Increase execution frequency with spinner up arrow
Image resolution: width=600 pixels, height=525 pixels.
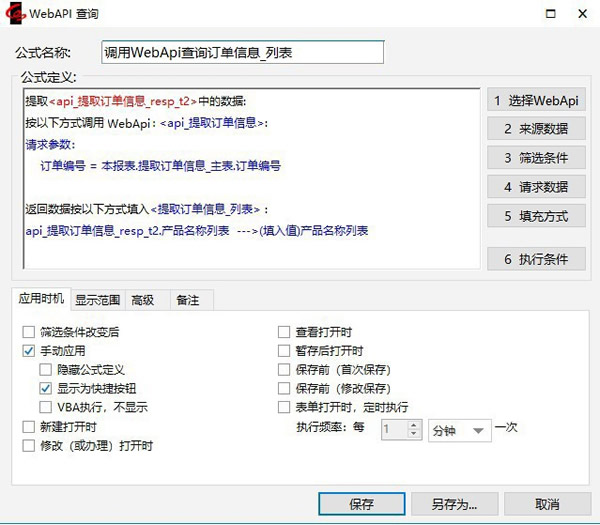click(x=414, y=424)
